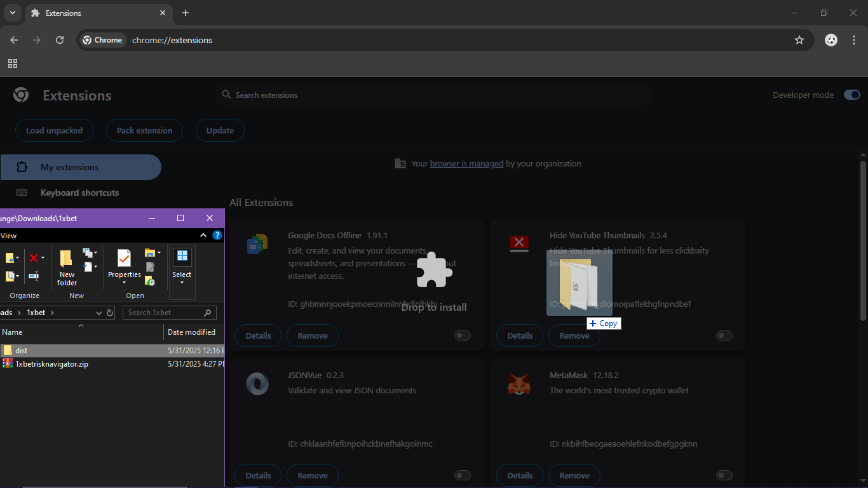
Task: Click the red Delete icon in Explorer
Action: [x=34, y=258]
